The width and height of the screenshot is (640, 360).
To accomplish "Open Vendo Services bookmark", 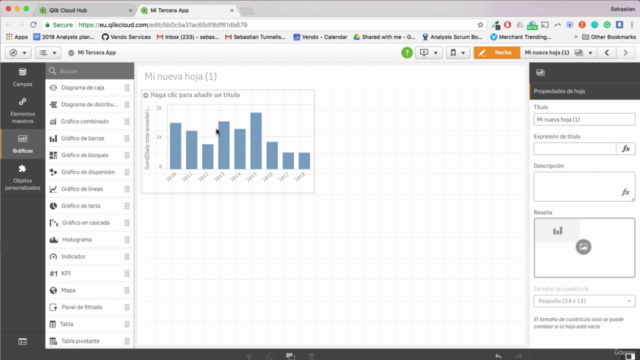I will coord(126,37).
